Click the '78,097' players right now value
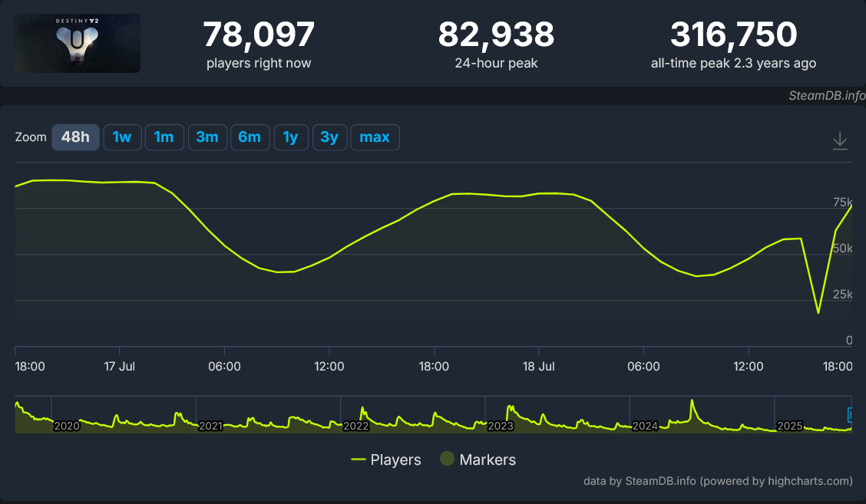The image size is (866, 504). tap(259, 35)
